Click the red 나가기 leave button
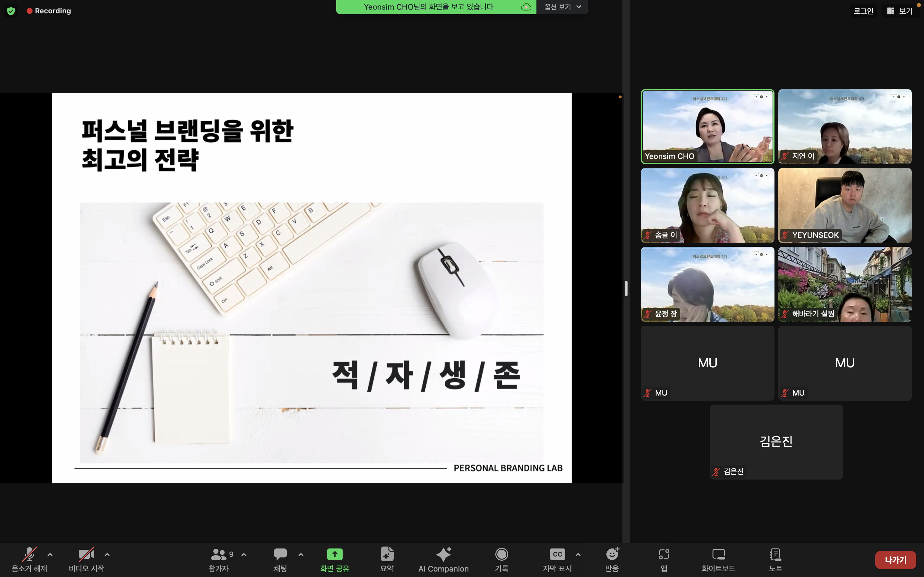Image resolution: width=924 pixels, height=577 pixels. click(895, 560)
